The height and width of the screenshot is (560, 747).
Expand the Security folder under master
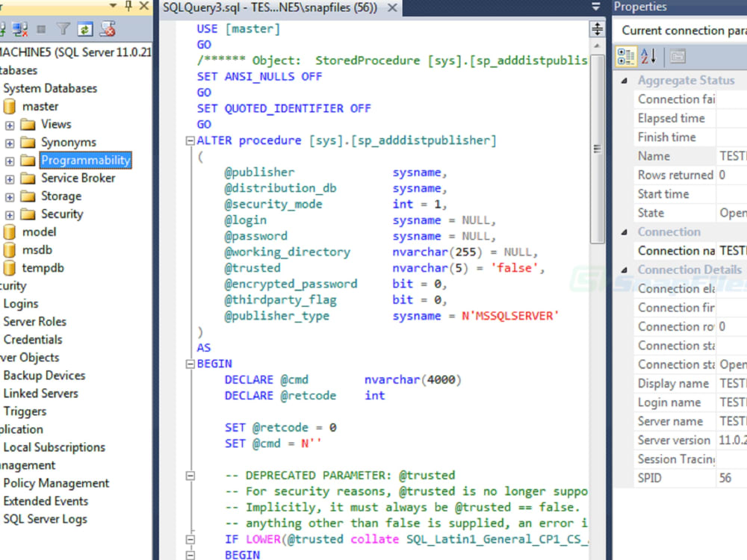point(10,215)
